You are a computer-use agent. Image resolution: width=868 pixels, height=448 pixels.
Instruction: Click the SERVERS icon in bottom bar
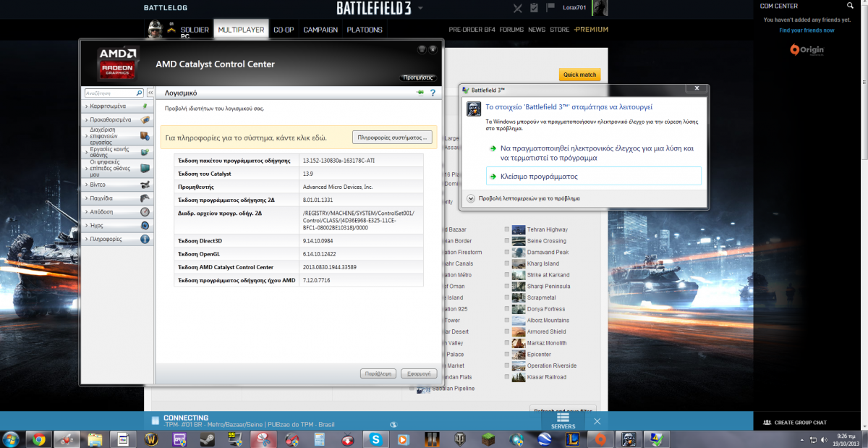[x=563, y=419]
